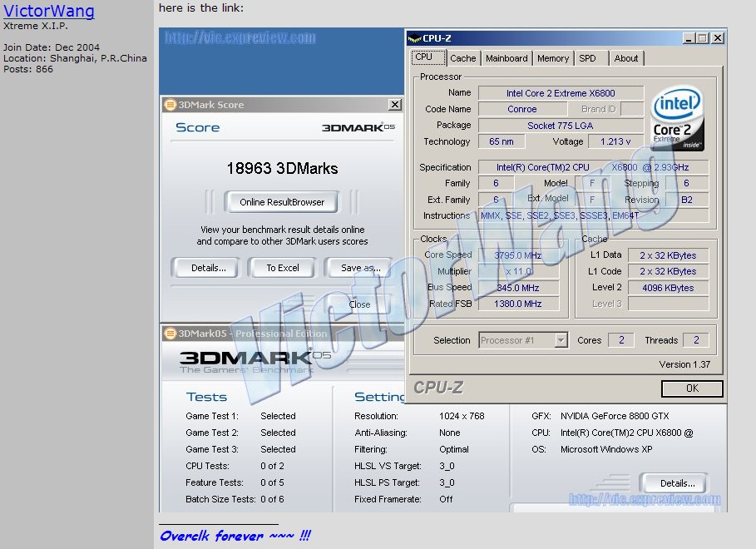
Task: Click the Bus Speed value 345.0 MHz
Action: (x=518, y=288)
